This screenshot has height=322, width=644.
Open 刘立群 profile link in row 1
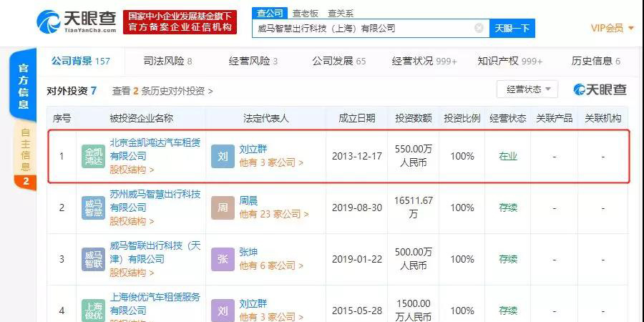point(253,149)
